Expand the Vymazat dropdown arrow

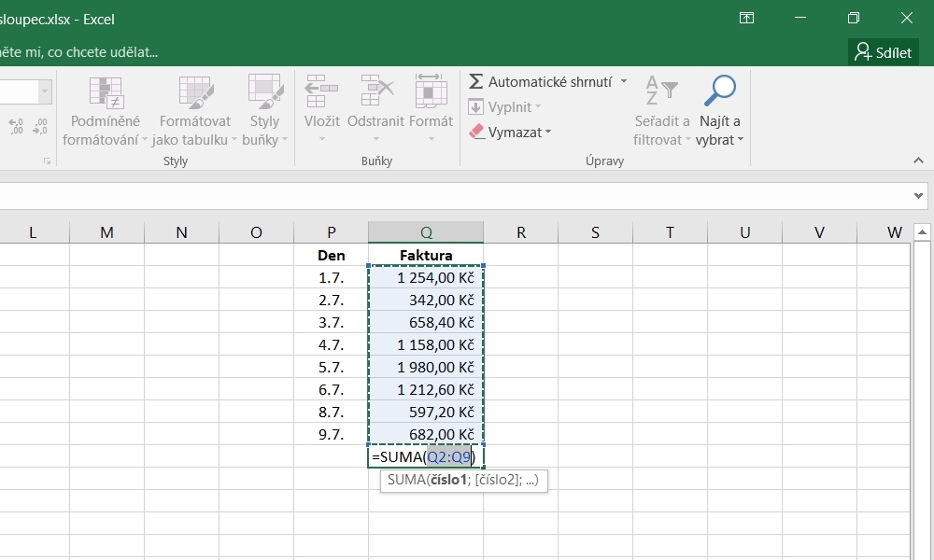(x=548, y=132)
